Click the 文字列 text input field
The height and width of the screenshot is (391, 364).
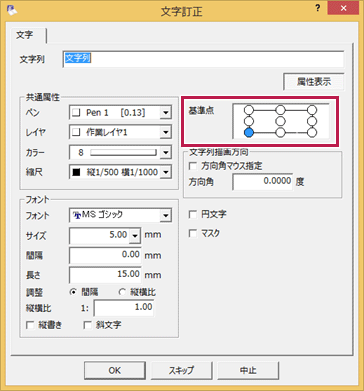click(x=203, y=59)
